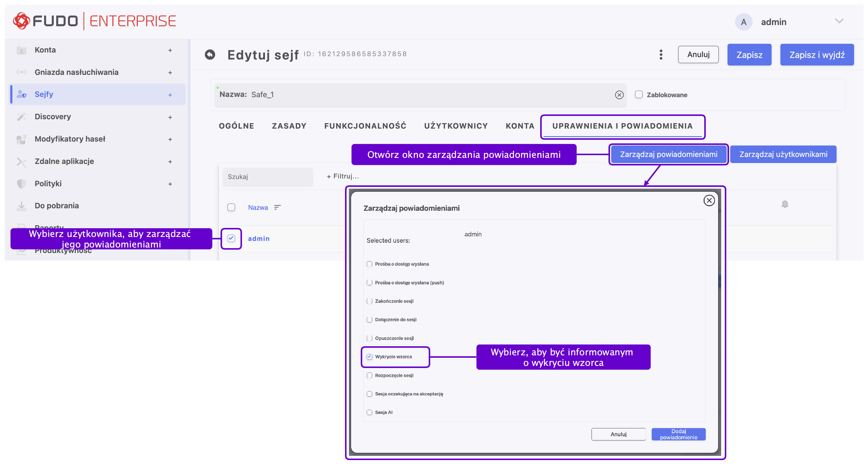Click the sort icon next to Nazwa
This screenshot has width=868, height=464.
[277, 207]
